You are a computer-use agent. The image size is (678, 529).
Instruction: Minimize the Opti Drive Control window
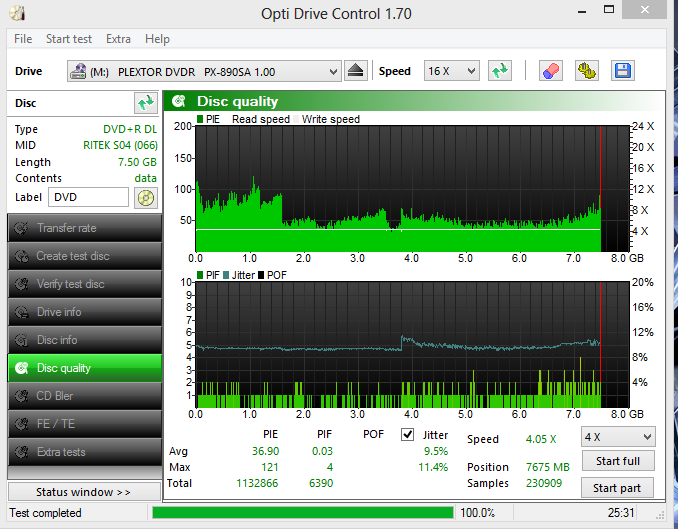pyautogui.click(x=582, y=10)
